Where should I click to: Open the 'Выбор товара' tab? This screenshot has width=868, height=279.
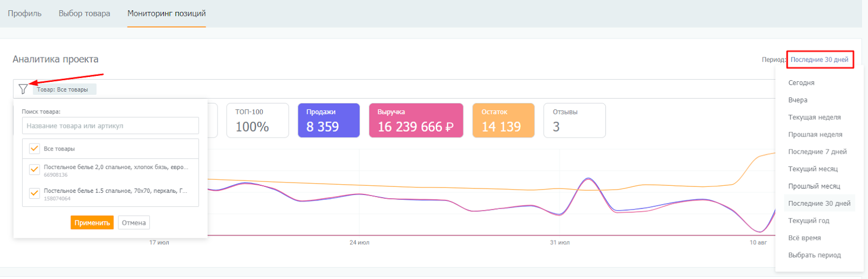click(84, 14)
